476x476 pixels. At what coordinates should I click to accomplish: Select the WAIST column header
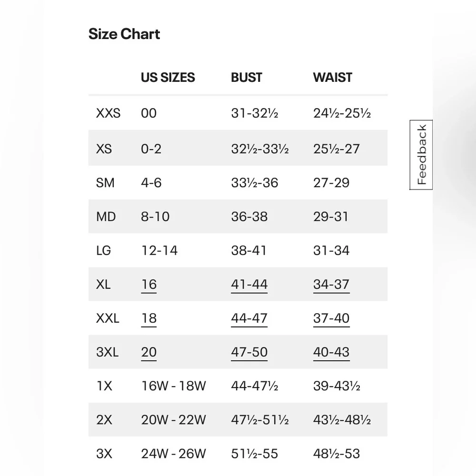click(x=332, y=77)
